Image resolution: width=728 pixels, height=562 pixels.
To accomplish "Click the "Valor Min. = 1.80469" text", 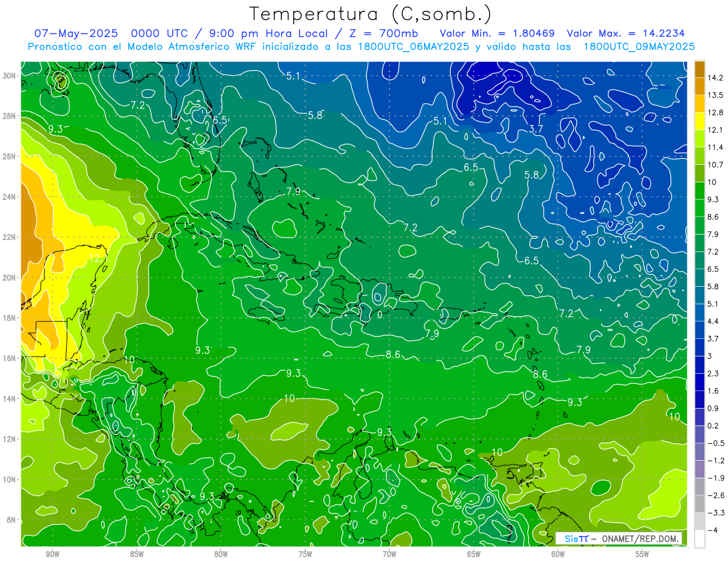I will coord(498,33).
